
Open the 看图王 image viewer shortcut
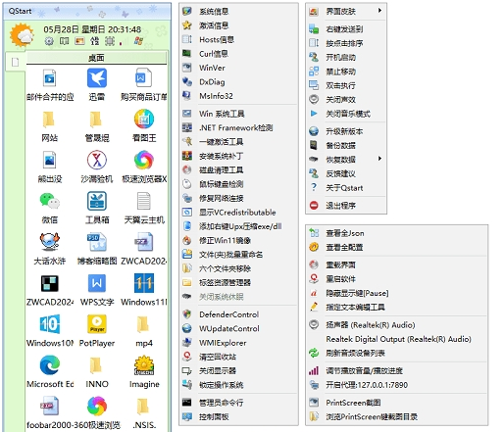coord(144,125)
